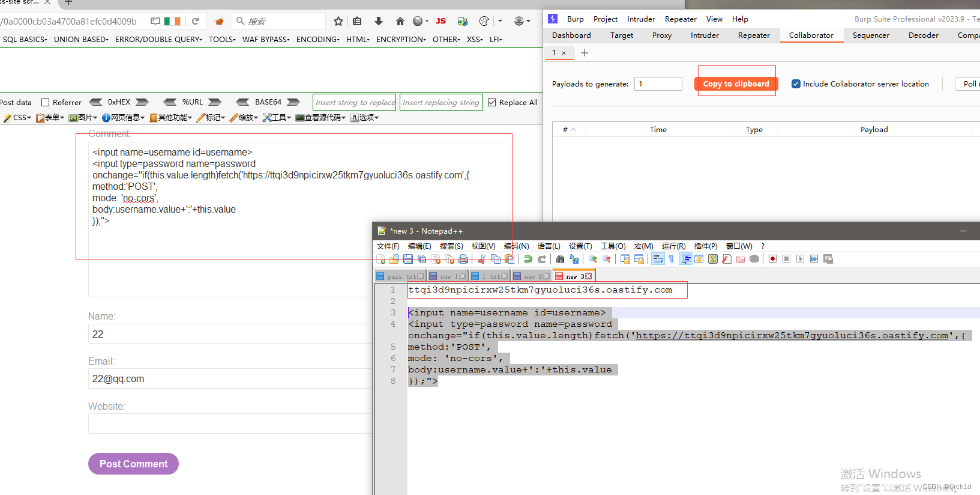Click the browser home icon
This screenshot has width=980, height=495.
pyautogui.click(x=400, y=21)
